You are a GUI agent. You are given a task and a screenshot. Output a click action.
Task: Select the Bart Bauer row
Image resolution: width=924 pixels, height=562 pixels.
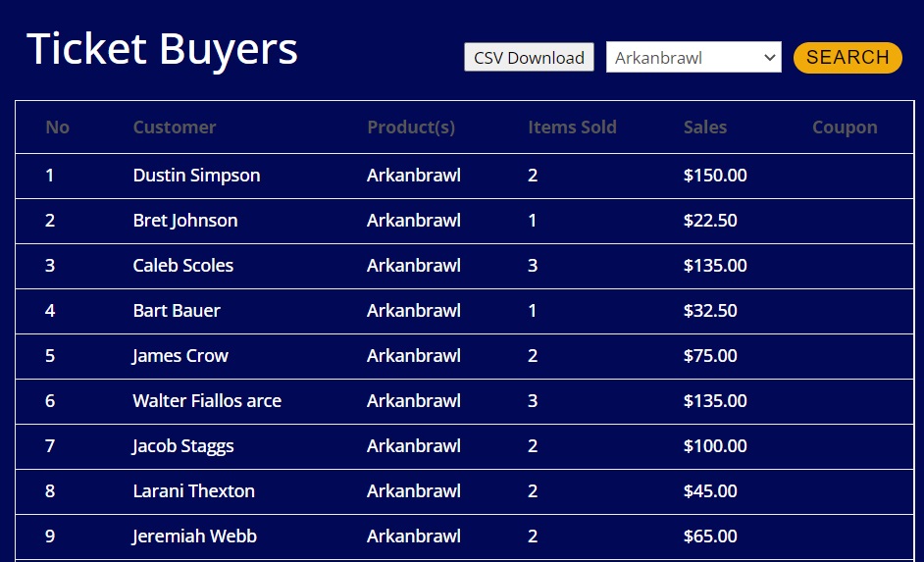click(x=177, y=311)
